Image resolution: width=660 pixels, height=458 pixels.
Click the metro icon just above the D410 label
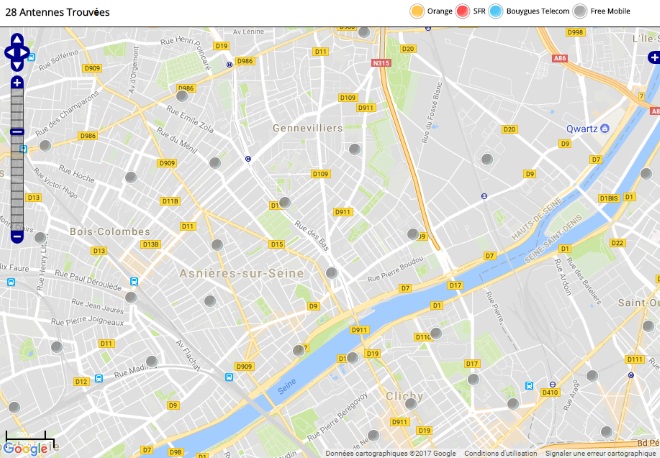(x=553, y=384)
